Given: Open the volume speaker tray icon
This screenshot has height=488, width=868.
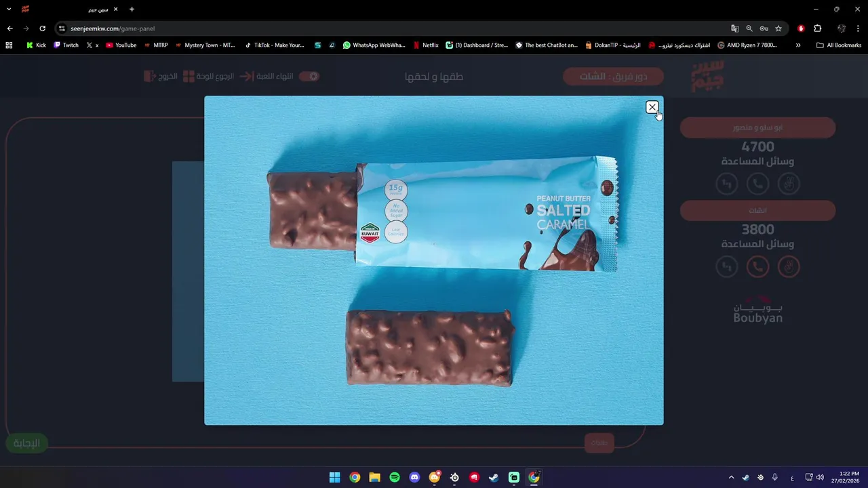Looking at the screenshot, I should 821,477.
